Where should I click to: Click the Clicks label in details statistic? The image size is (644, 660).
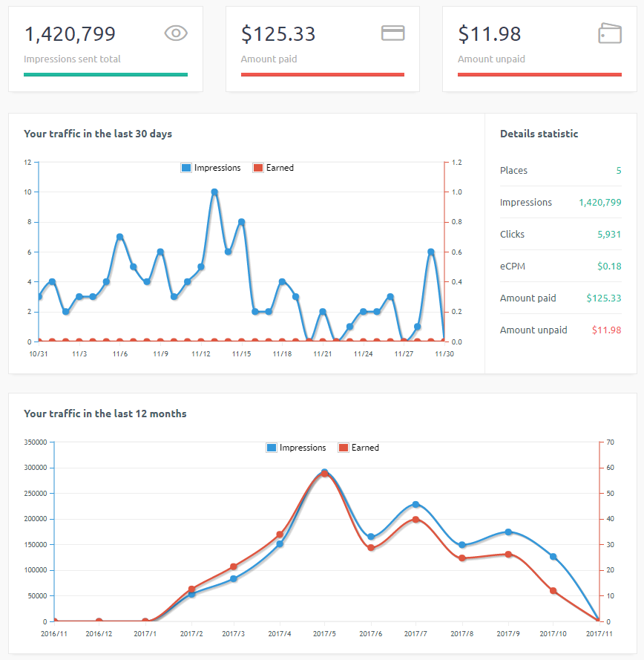(x=512, y=235)
